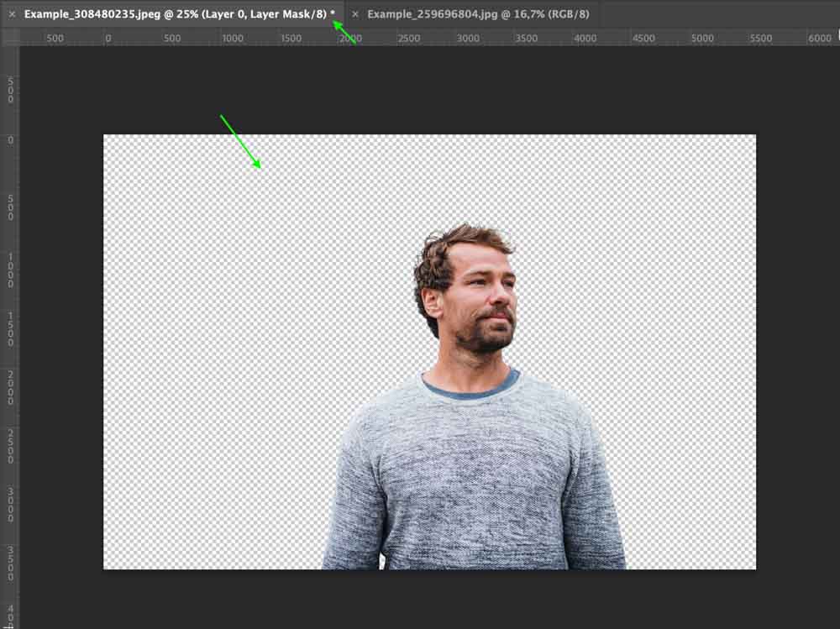840x629 pixels.
Task: Click the 3000 mark on horizontal ruler
Action: click(x=468, y=39)
